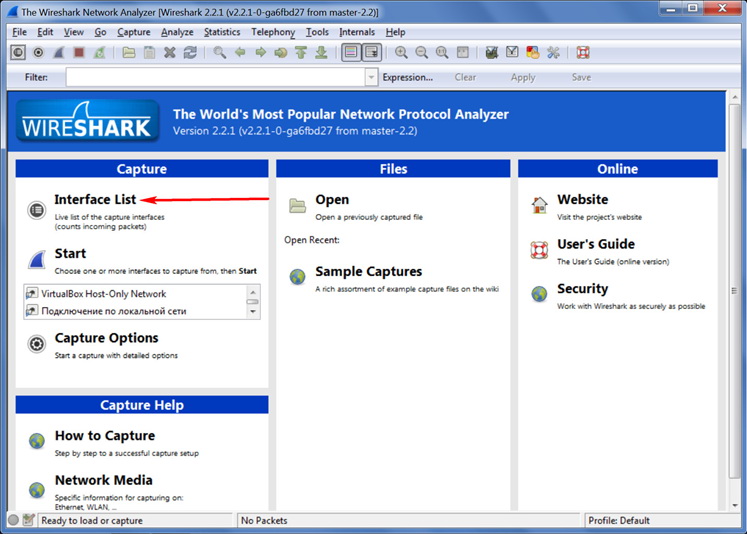Open the Statistics menu

coord(222,32)
